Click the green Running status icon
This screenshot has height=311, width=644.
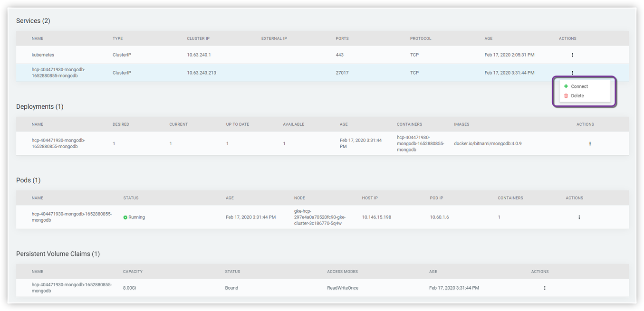(x=125, y=217)
